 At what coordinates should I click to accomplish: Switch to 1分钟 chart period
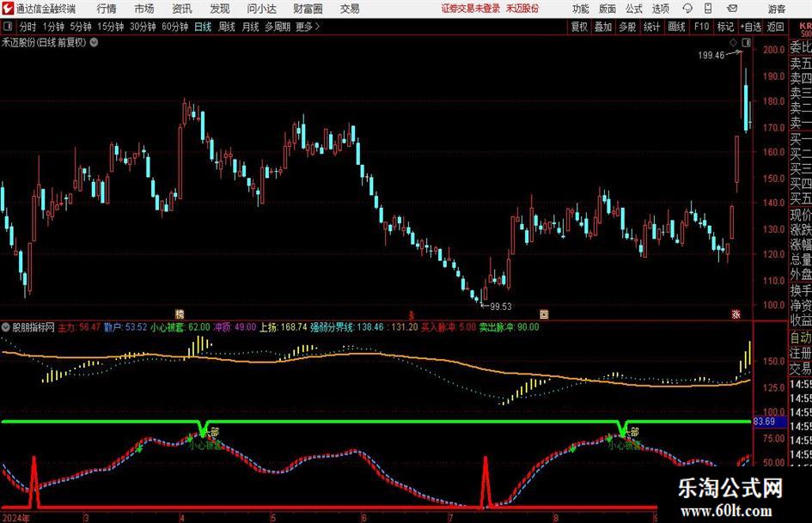(53, 27)
